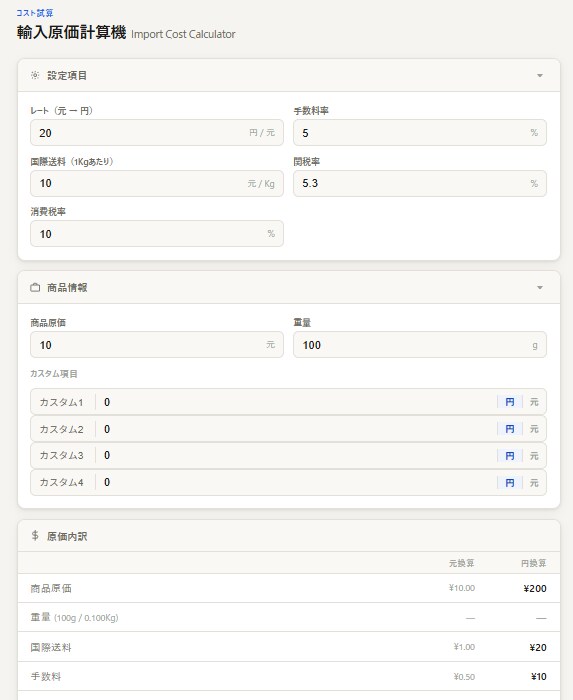Click the カスタム4 row label
The height and width of the screenshot is (700, 573).
coord(61,483)
